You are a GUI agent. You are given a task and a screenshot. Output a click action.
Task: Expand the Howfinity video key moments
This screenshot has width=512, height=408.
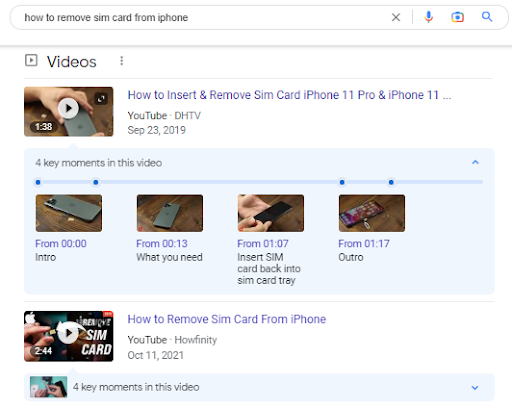475,387
